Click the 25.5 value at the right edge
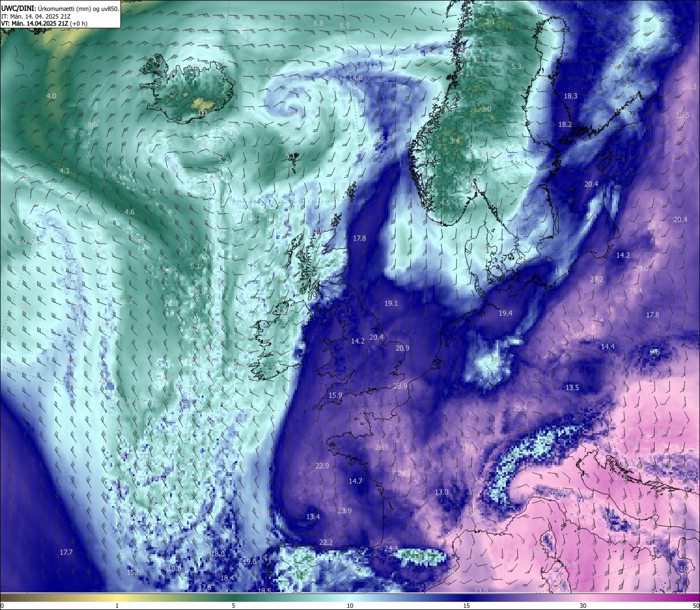The width and height of the screenshot is (700, 610). (x=682, y=115)
